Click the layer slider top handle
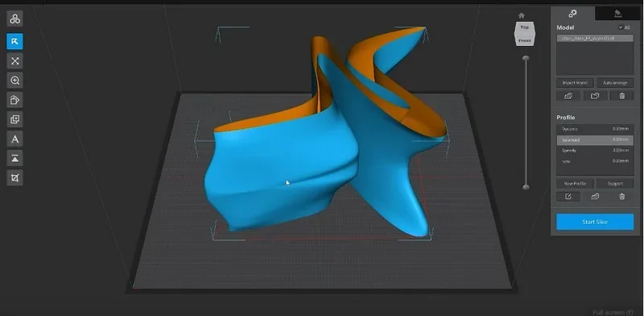The height and width of the screenshot is (316, 644). pyautogui.click(x=526, y=58)
